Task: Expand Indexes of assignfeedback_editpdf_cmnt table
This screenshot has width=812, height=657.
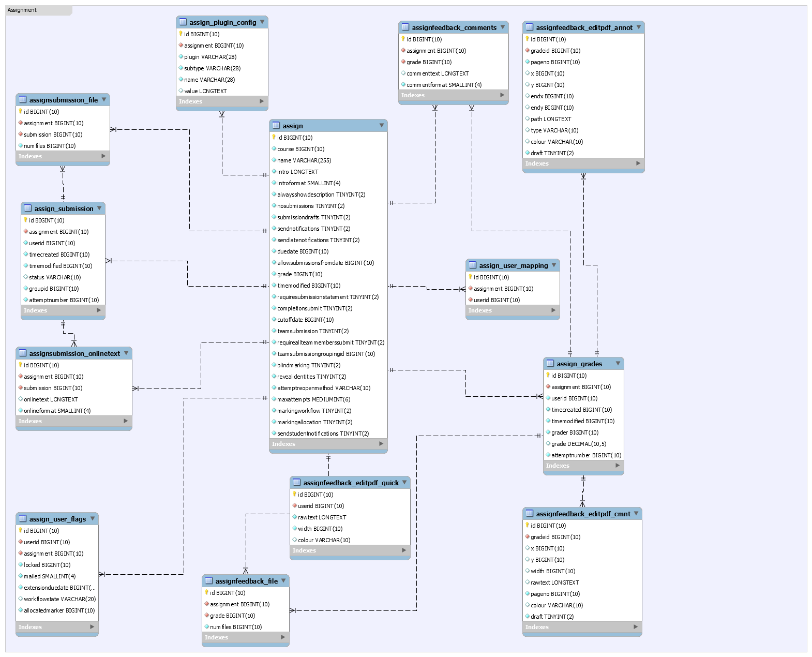Action: coord(636,627)
